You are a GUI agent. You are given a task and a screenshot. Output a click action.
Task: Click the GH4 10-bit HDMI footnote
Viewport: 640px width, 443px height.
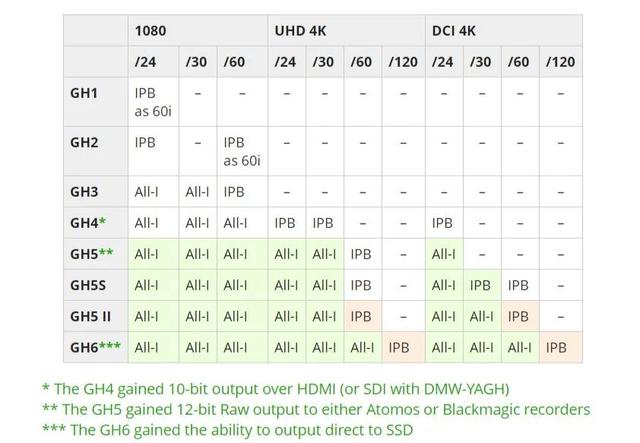(x=276, y=389)
